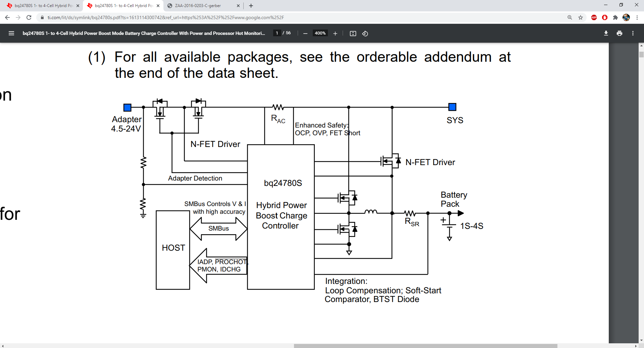The width and height of the screenshot is (644, 348).
Task: Close the ZAA-2016-0203-C-gerber tab
Action: pos(238,6)
